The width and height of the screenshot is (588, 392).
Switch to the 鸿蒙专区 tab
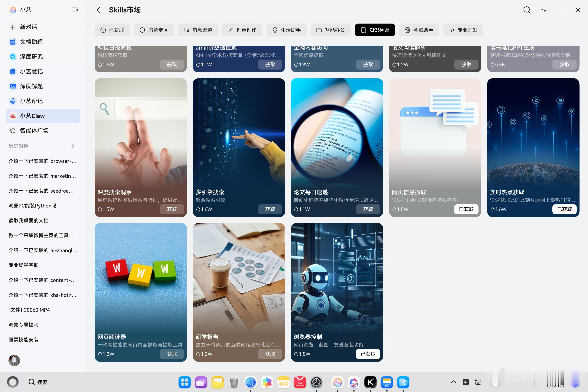(154, 30)
